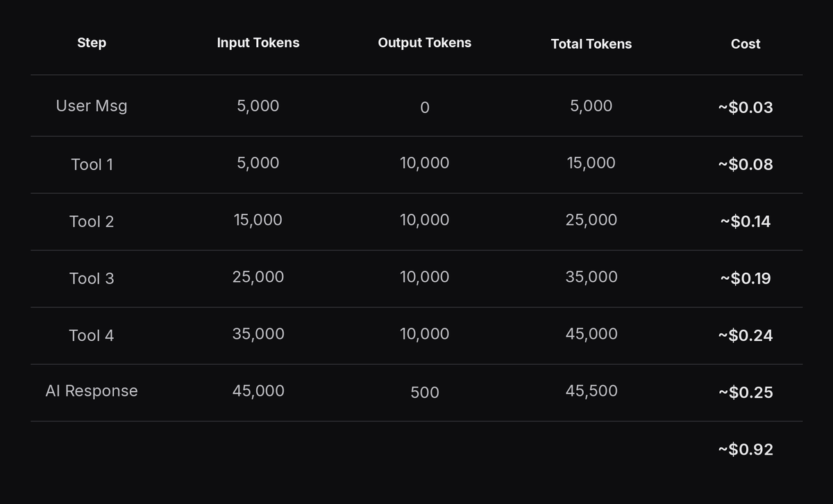Click the ~$0.92 total cost value
Viewport: 833px width, 504px height.
[x=746, y=449]
